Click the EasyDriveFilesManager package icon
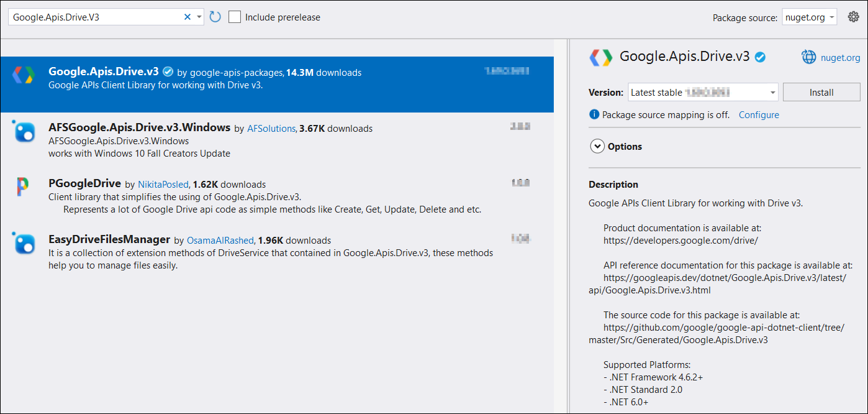 coord(24,243)
